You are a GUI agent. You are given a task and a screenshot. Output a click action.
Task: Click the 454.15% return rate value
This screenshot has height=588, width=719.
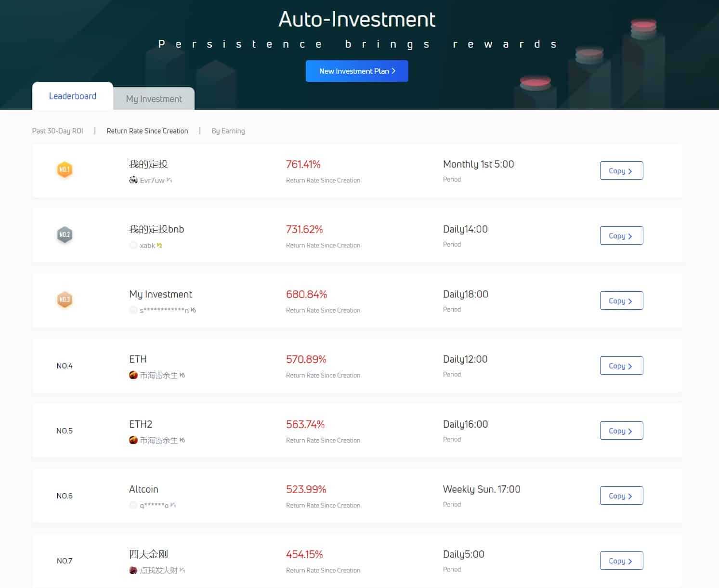pos(304,554)
